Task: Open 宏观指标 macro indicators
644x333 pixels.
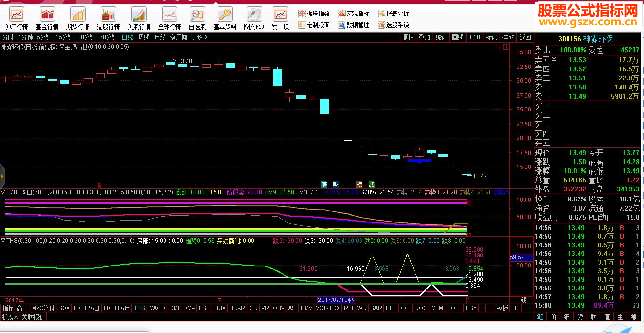Action: [x=354, y=13]
